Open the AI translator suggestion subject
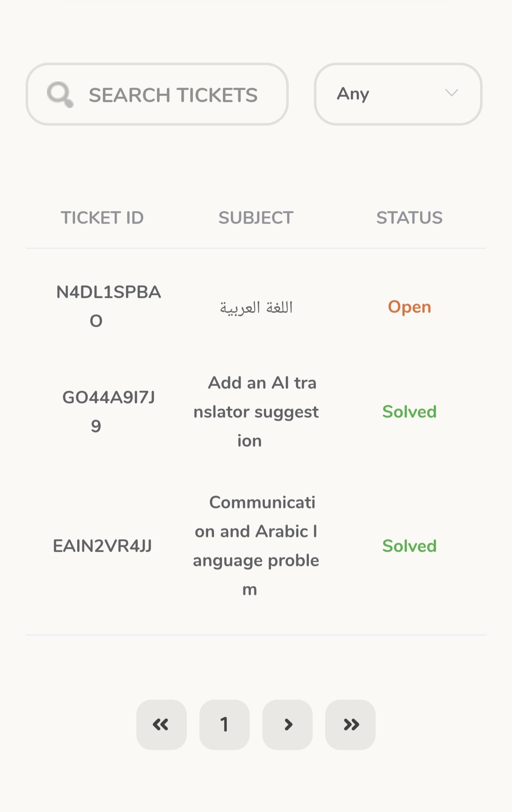The height and width of the screenshot is (812, 512). click(x=256, y=412)
